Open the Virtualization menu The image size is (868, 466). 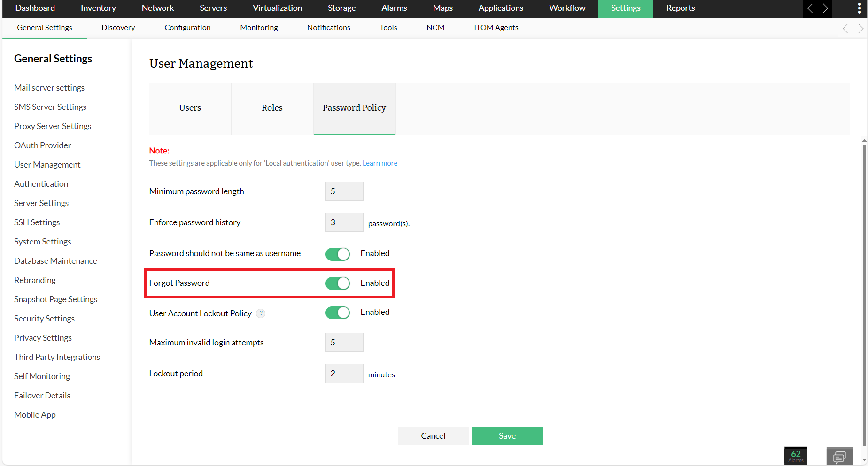(x=278, y=8)
